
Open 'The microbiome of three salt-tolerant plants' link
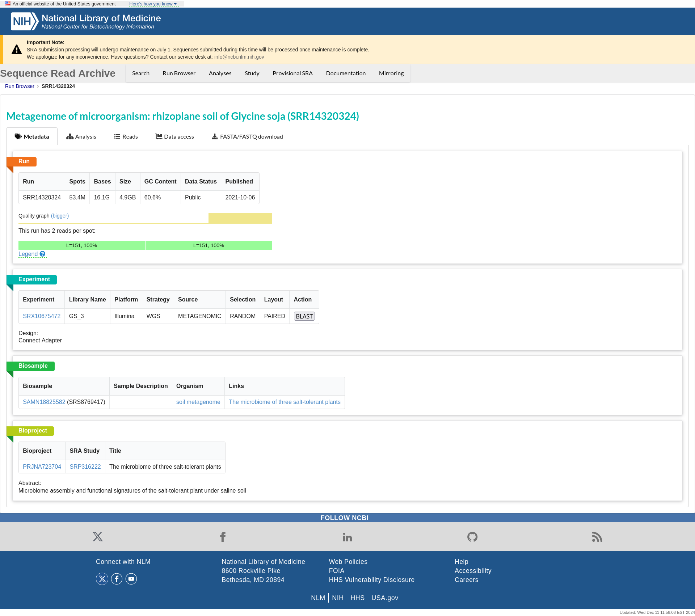pos(285,402)
